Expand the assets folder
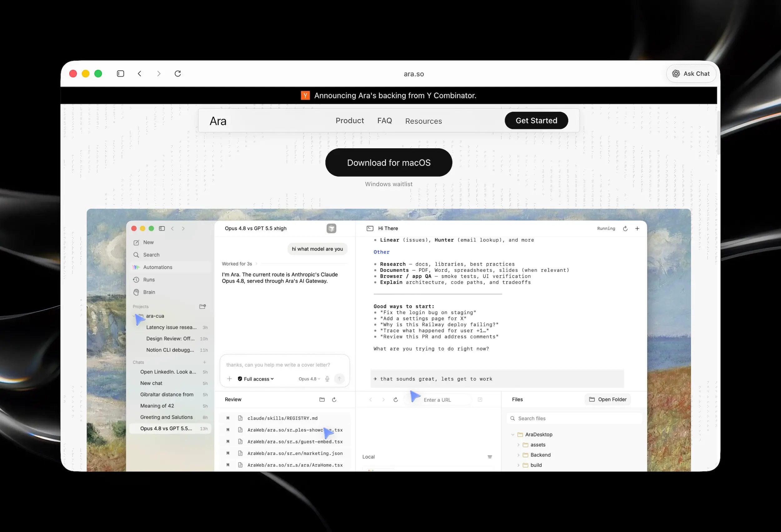 [x=518, y=445]
